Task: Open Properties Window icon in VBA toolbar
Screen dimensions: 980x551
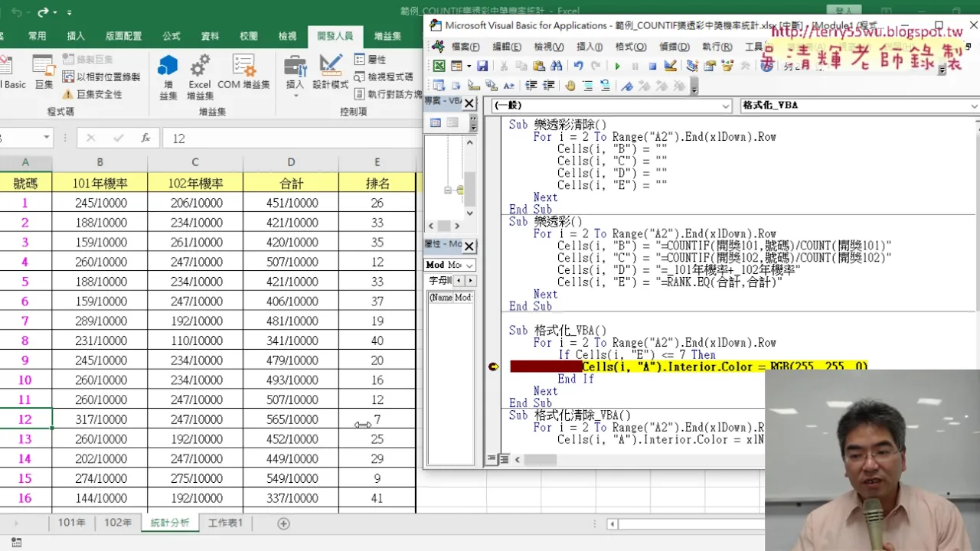Action: pos(709,66)
